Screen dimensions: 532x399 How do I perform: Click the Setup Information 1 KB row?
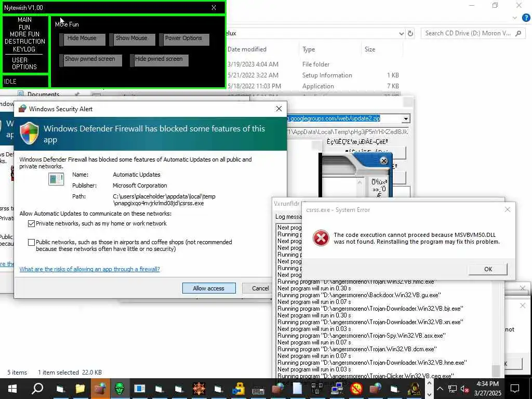pyautogui.click(x=314, y=75)
